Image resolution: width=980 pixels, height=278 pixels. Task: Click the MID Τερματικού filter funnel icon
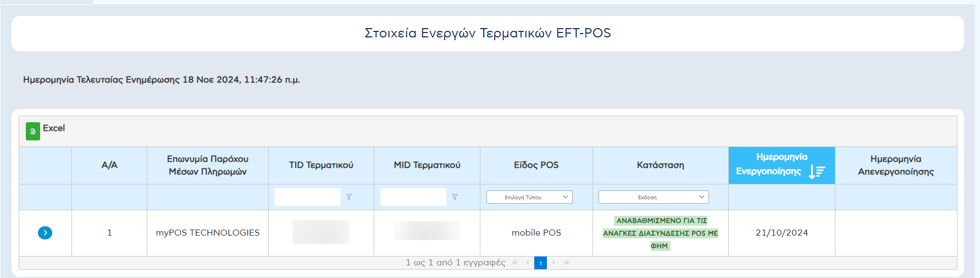pos(455,197)
